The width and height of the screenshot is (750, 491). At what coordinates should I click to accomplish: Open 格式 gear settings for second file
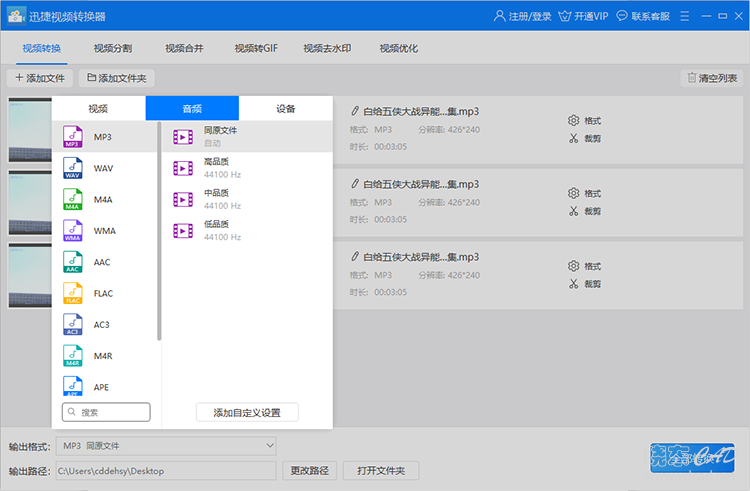pos(584,193)
